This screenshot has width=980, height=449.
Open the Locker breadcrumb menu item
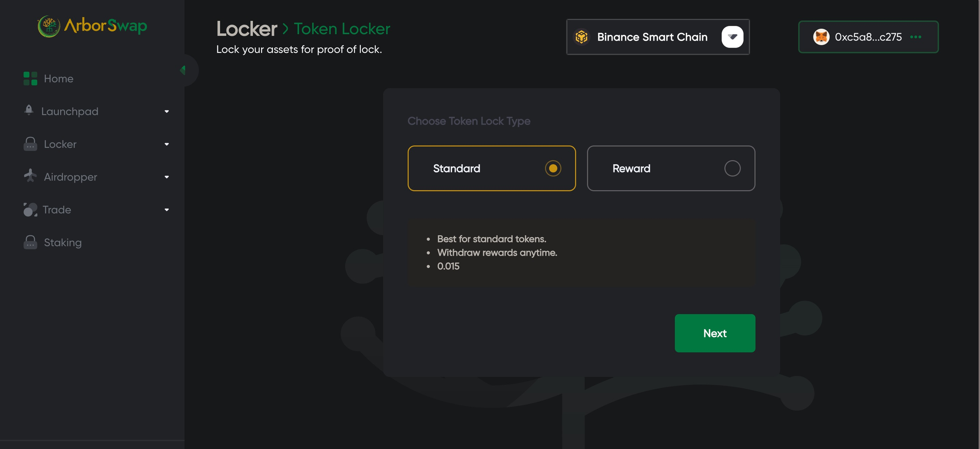pos(246,29)
